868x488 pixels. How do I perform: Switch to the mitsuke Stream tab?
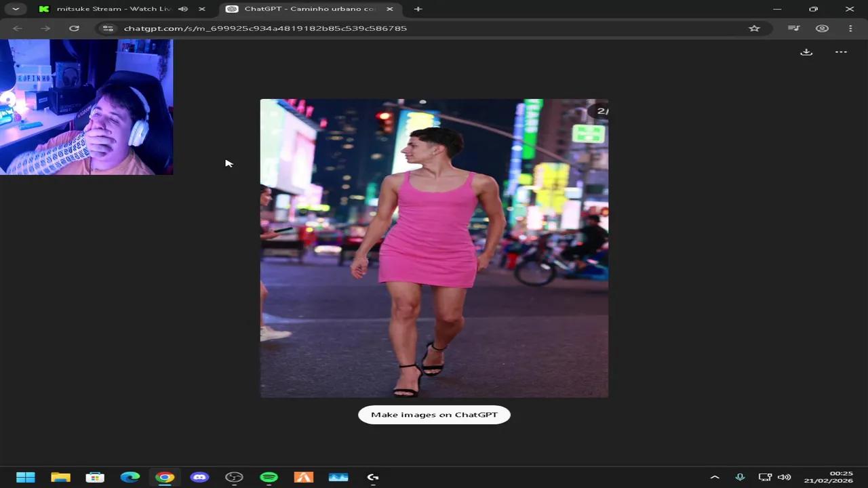112,9
